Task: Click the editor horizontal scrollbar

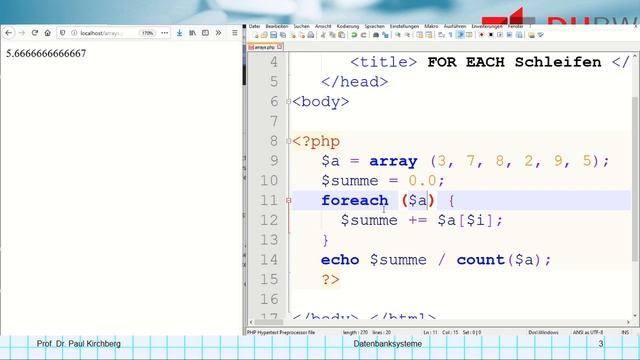Action: click(270, 322)
